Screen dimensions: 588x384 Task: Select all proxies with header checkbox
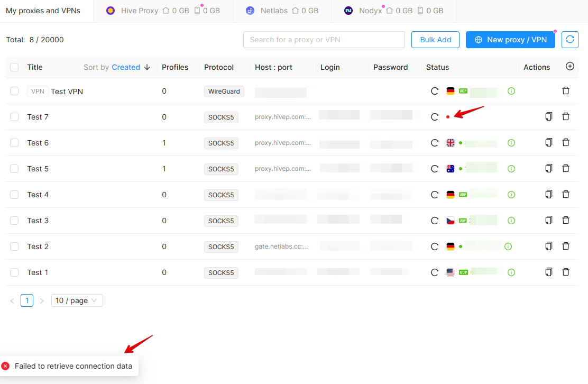coord(14,67)
